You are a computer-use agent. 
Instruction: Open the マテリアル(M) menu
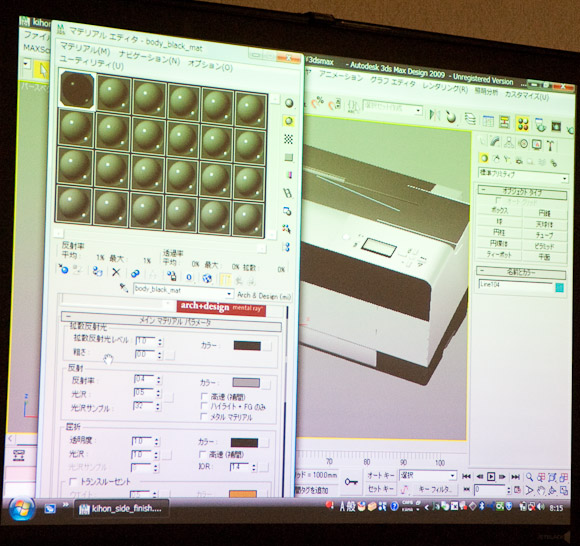(85, 48)
